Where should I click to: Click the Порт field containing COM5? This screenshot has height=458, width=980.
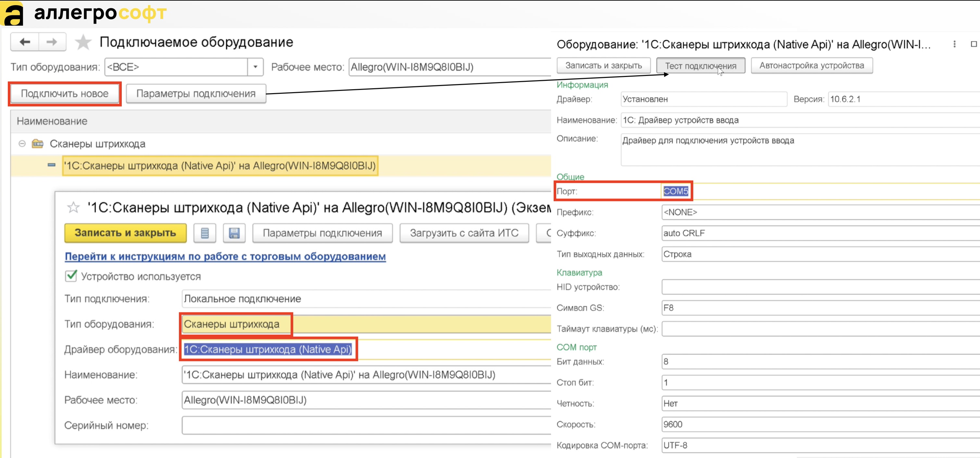(676, 191)
